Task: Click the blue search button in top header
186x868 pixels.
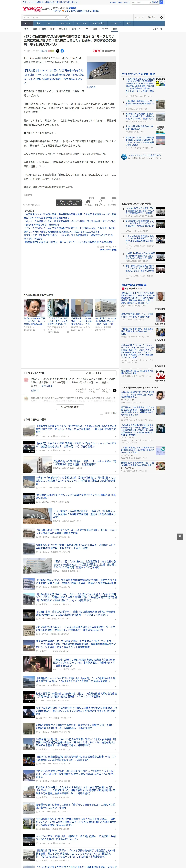Action: (x=161, y=2)
